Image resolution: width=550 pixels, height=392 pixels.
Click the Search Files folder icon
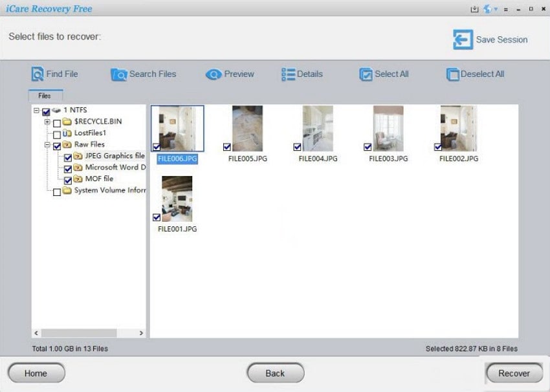[119, 74]
